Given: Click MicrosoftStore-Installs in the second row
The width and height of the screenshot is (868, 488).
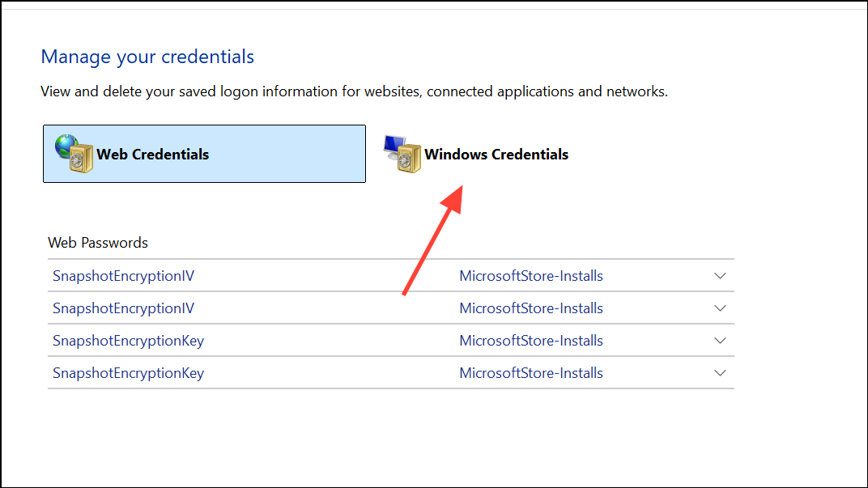Looking at the screenshot, I should pyautogui.click(x=531, y=308).
